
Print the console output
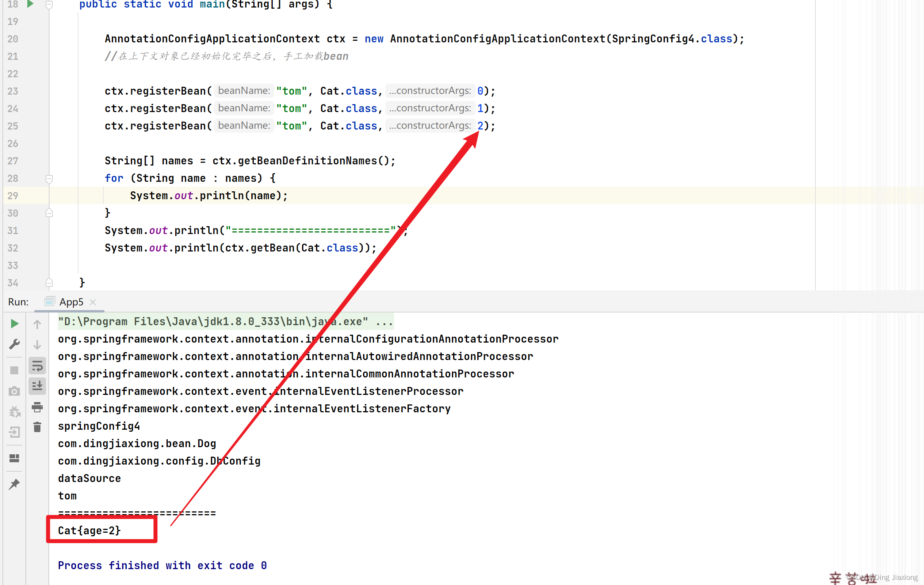point(37,407)
